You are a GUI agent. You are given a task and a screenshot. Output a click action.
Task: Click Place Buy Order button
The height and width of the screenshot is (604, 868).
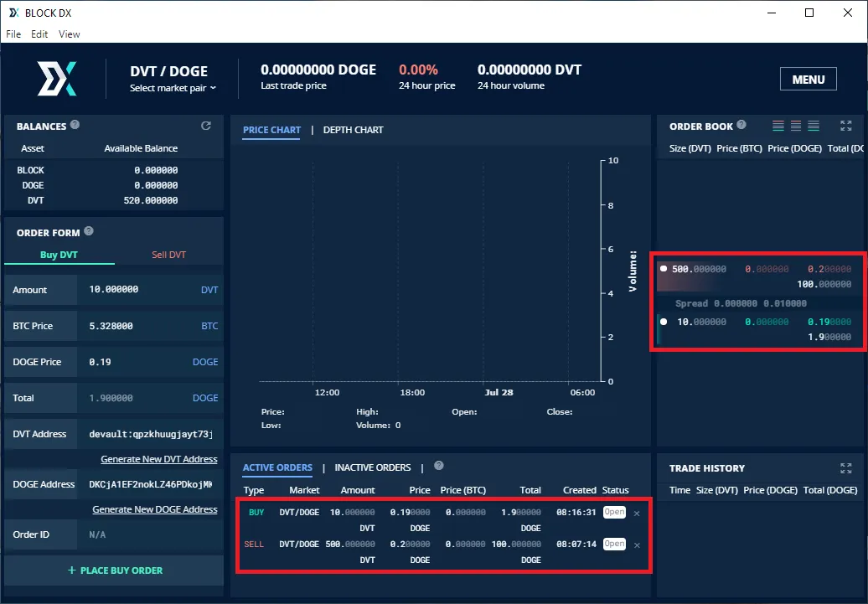tap(115, 570)
